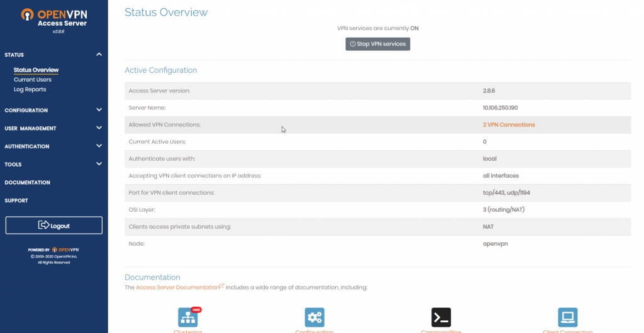Open Current Users page
This screenshot has height=333, width=644.
coord(33,80)
